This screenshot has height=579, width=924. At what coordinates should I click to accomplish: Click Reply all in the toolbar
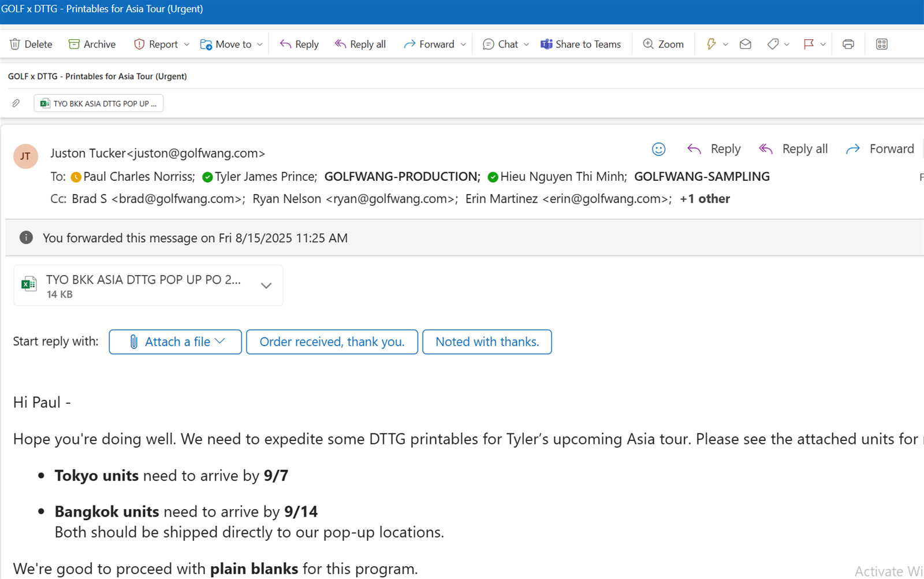[360, 44]
